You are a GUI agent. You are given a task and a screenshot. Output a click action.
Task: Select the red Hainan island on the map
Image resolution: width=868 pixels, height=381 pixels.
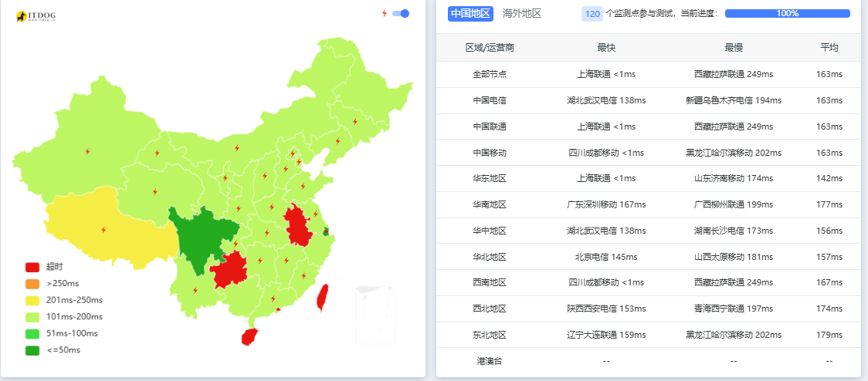point(249,337)
